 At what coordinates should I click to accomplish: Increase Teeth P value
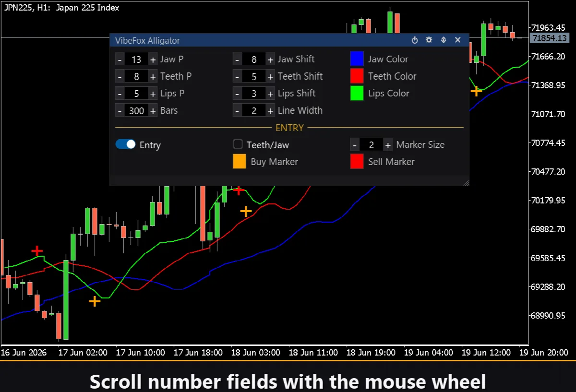point(153,76)
